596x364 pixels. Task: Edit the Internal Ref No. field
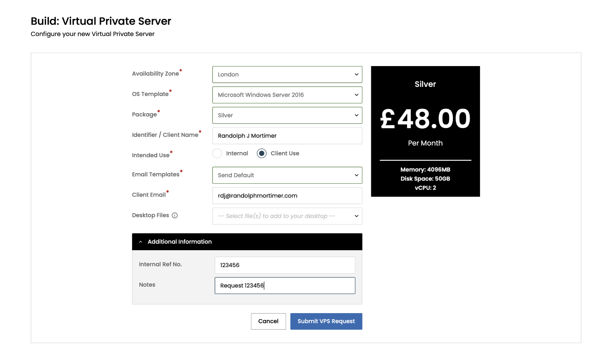pyautogui.click(x=285, y=265)
